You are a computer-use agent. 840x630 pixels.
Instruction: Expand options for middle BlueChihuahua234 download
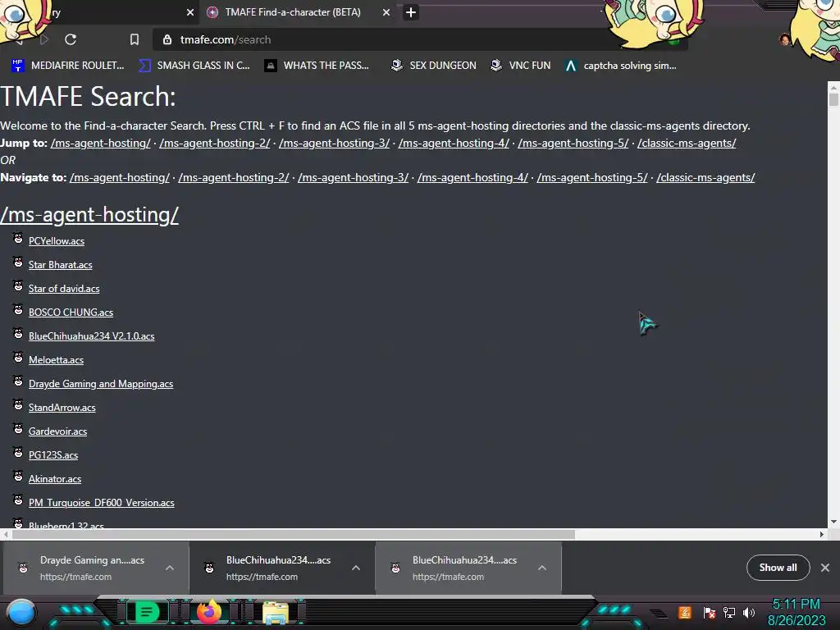(356, 568)
